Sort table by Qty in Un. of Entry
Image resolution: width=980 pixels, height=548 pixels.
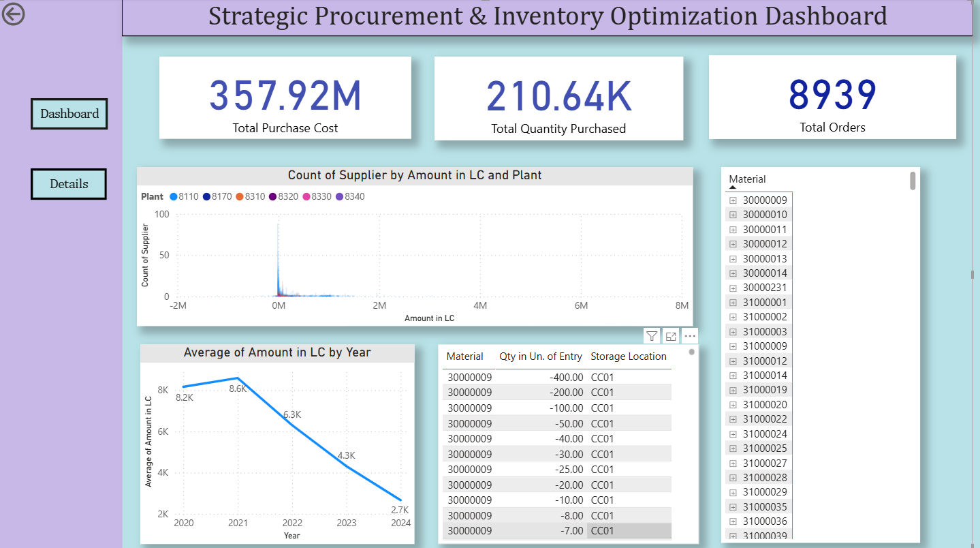[x=541, y=356]
